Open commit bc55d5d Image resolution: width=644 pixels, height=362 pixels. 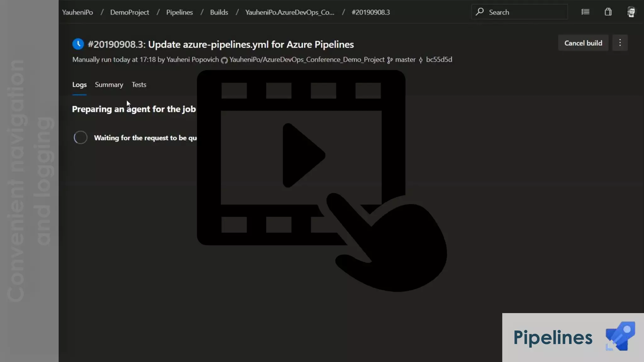tap(439, 59)
